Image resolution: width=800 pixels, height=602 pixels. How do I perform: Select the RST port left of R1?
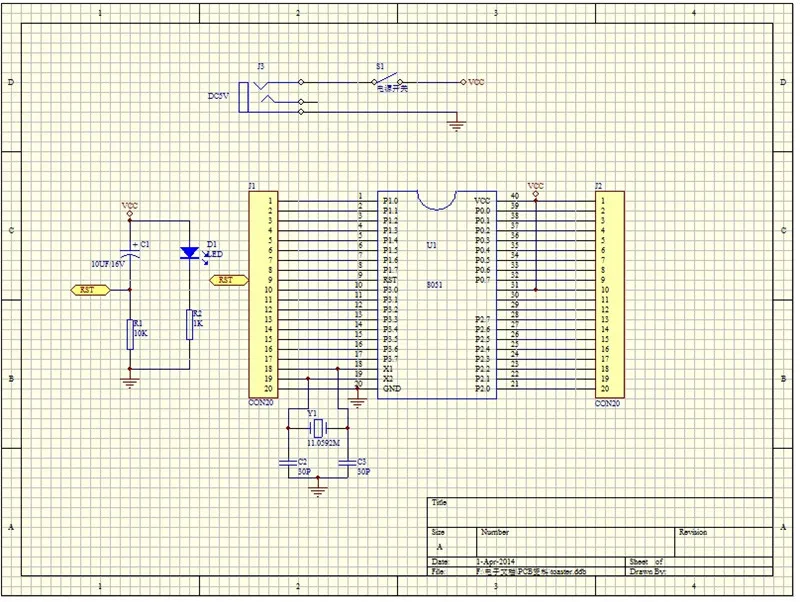(x=90, y=290)
